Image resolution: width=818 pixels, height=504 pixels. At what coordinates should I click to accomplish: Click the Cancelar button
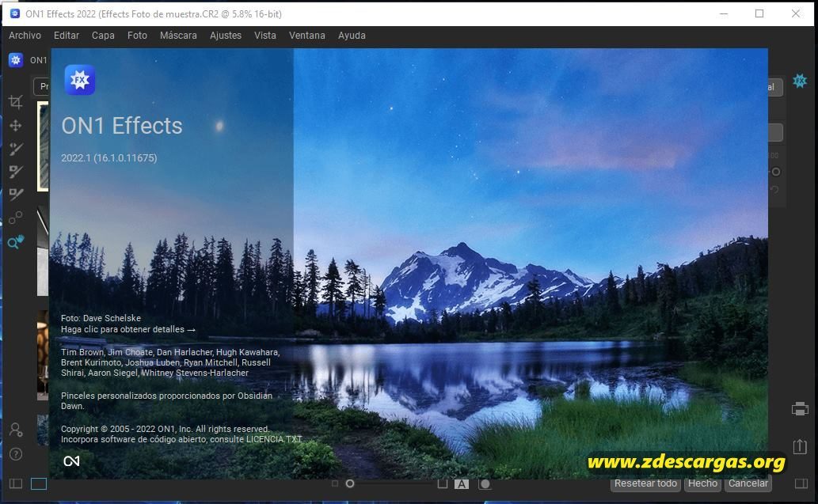click(x=748, y=483)
